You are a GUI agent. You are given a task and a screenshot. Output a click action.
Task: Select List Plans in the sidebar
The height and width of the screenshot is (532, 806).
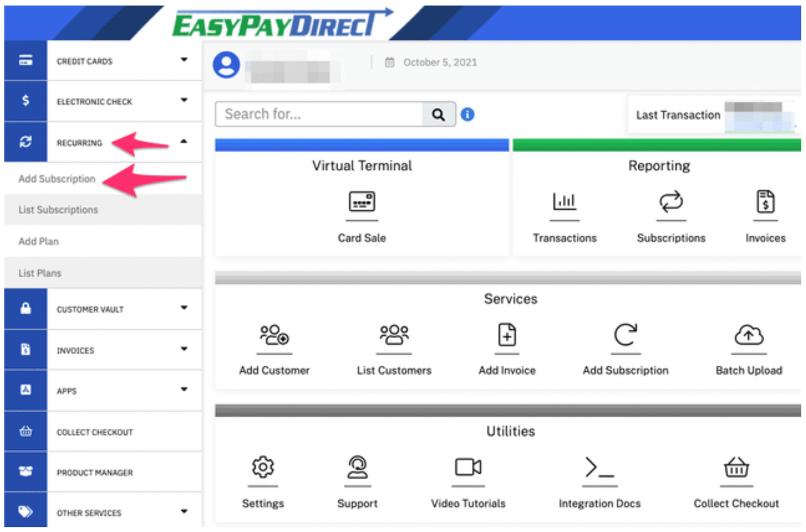[40, 273]
